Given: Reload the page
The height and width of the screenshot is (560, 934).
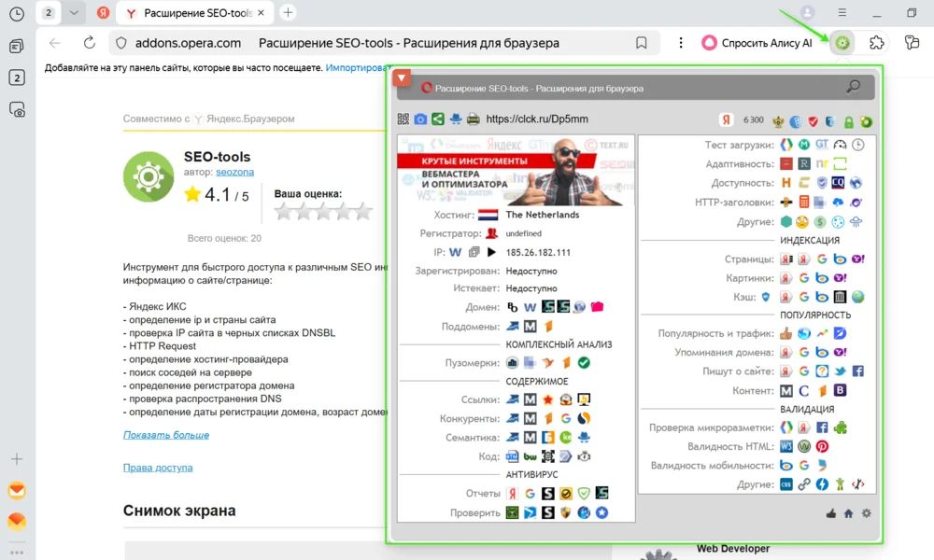Looking at the screenshot, I should (x=90, y=43).
